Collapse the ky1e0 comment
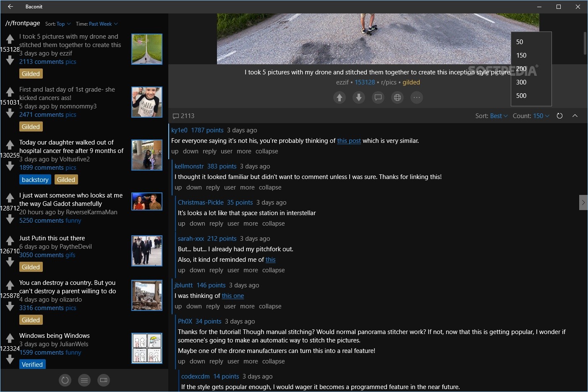 pos(267,151)
